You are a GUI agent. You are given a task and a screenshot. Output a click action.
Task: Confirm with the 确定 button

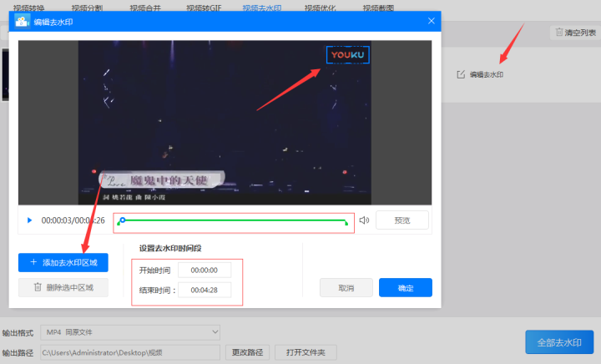[x=406, y=288]
